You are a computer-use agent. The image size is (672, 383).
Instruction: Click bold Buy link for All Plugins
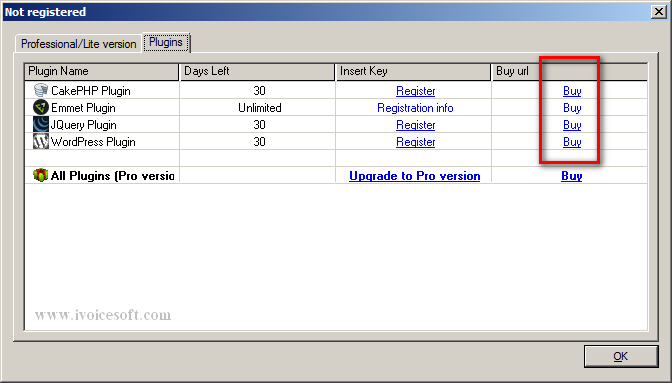click(x=572, y=176)
